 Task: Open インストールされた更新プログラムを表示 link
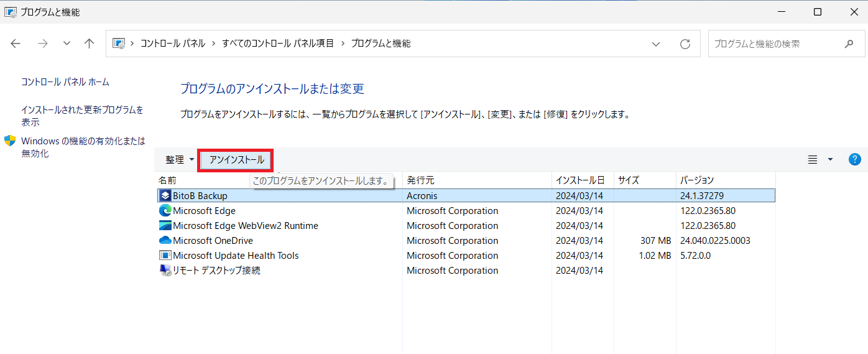pos(82,116)
